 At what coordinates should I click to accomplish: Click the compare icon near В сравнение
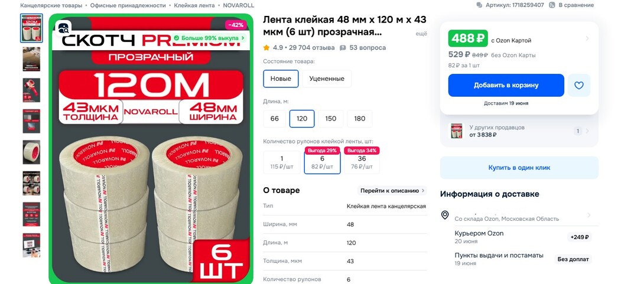[552, 5]
